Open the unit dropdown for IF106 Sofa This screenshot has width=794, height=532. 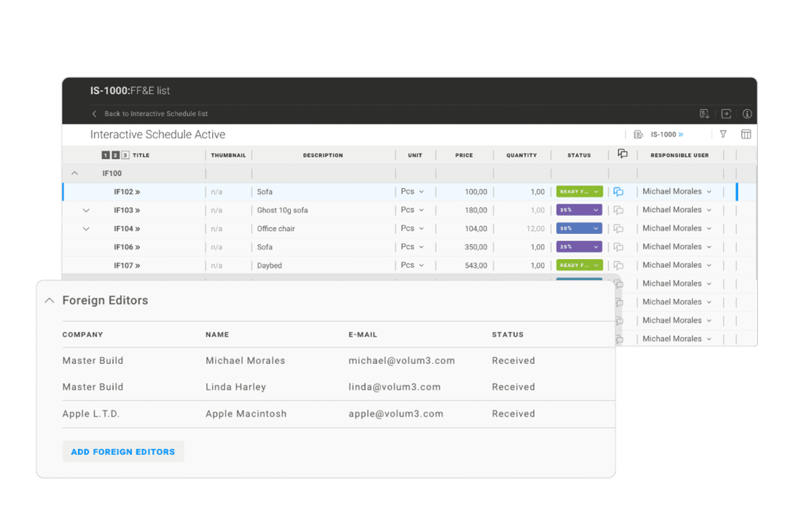pyautogui.click(x=412, y=247)
